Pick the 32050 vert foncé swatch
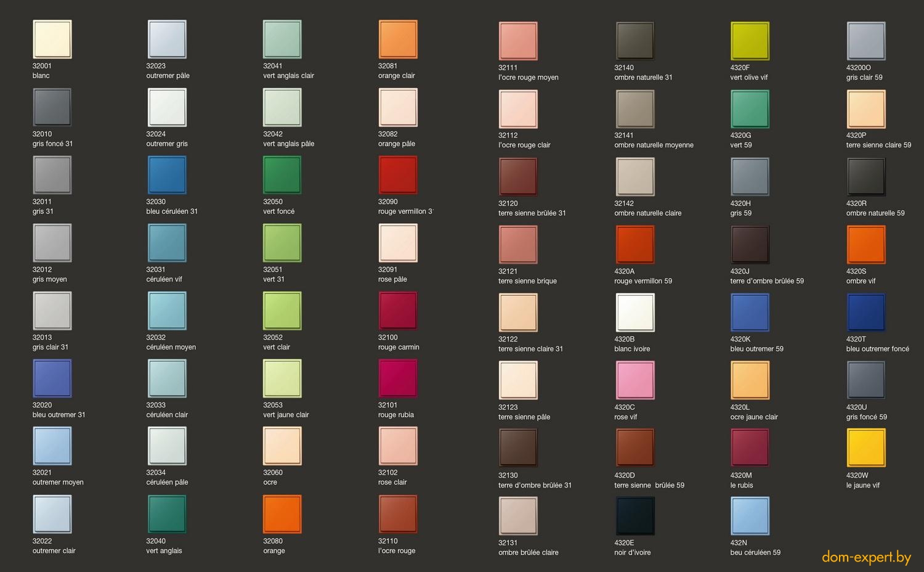Image resolution: width=924 pixels, height=572 pixels. (282, 175)
